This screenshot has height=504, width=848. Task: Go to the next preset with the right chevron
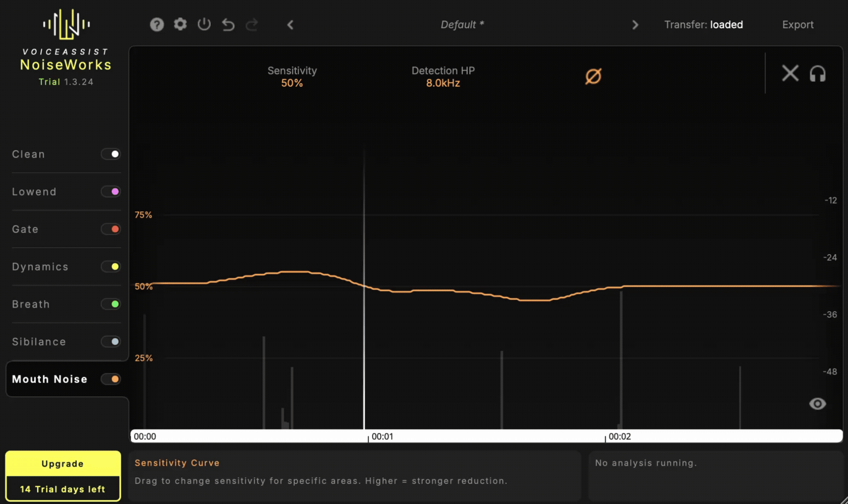(x=635, y=25)
